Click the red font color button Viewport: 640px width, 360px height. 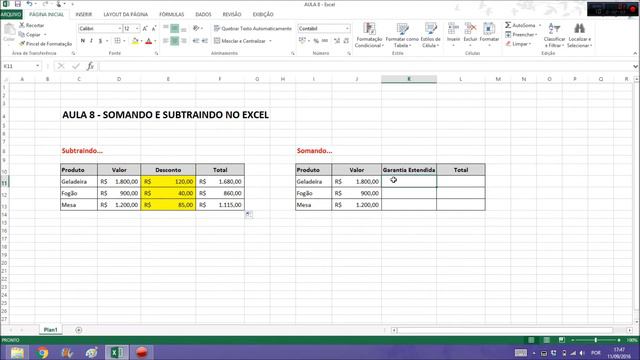(x=149, y=41)
